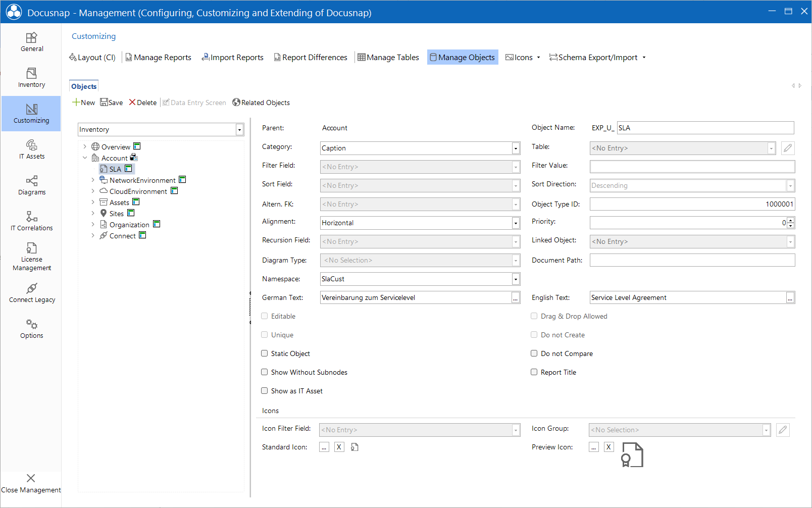Image resolution: width=812 pixels, height=508 pixels.
Task: Open IT Assets in the sidebar
Action: [x=31, y=149]
